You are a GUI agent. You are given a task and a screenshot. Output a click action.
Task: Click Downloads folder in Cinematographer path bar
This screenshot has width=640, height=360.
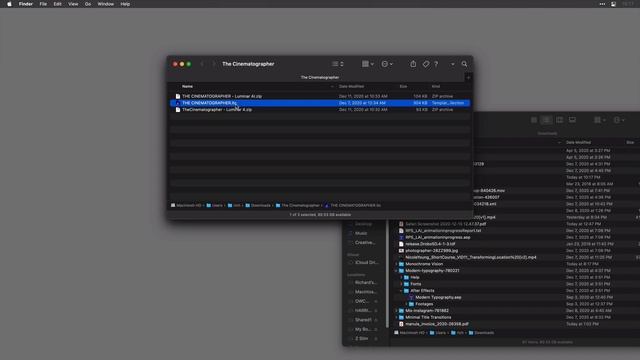click(x=258, y=205)
